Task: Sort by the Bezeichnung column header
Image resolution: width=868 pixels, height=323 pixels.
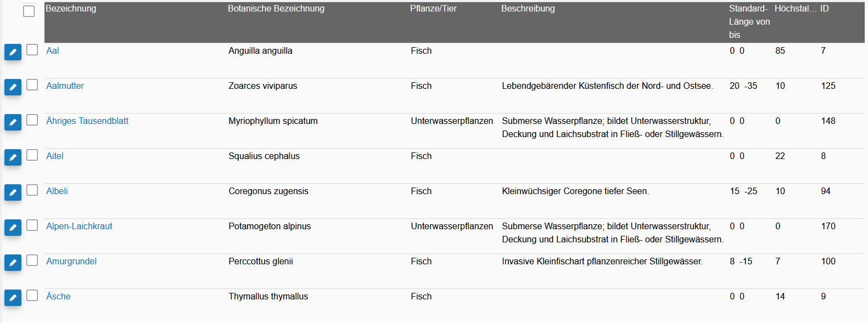Action: tap(71, 9)
